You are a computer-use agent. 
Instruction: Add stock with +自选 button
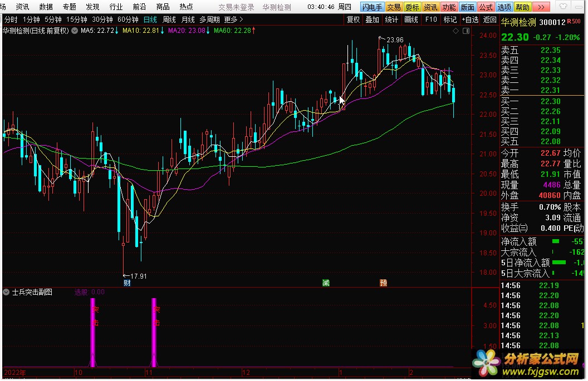471,19
